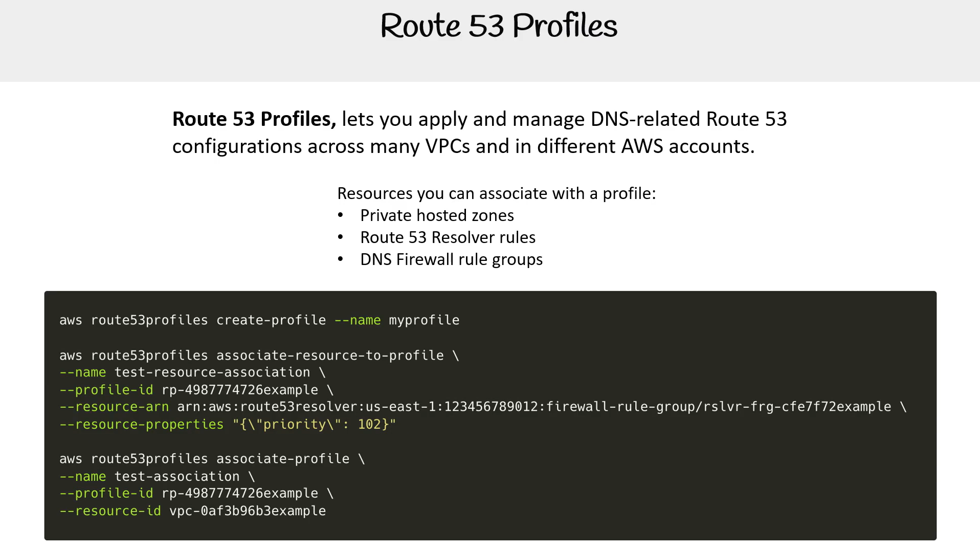Click the test-resource-association name value
Screen dimensions: 980x552
(x=212, y=372)
